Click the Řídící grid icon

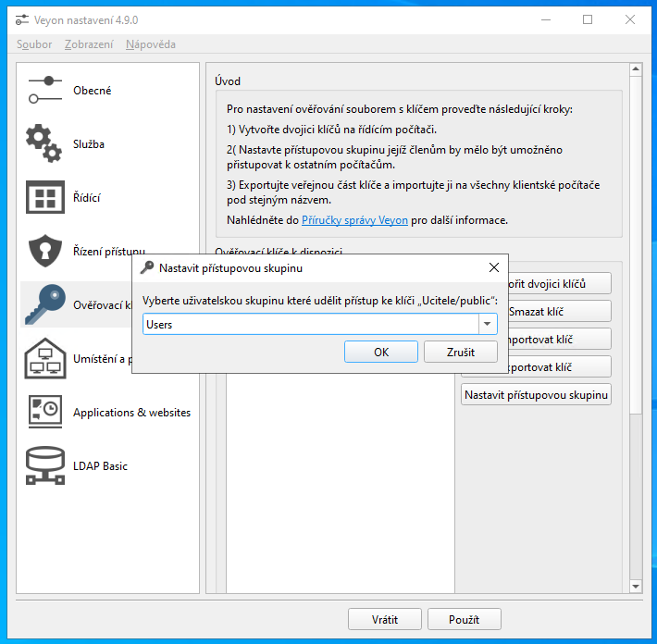point(44,198)
